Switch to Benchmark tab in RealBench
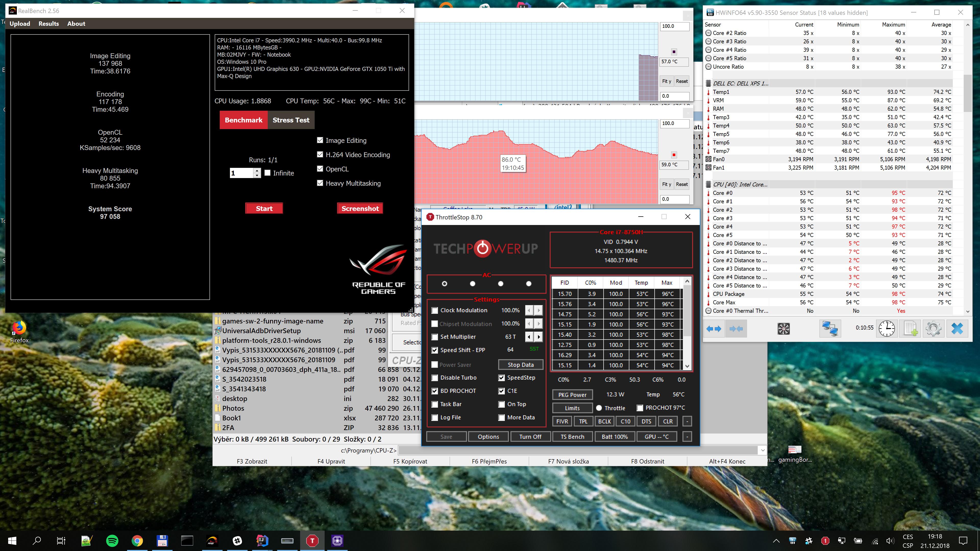This screenshot has width=980, height=551. [243, 120]
